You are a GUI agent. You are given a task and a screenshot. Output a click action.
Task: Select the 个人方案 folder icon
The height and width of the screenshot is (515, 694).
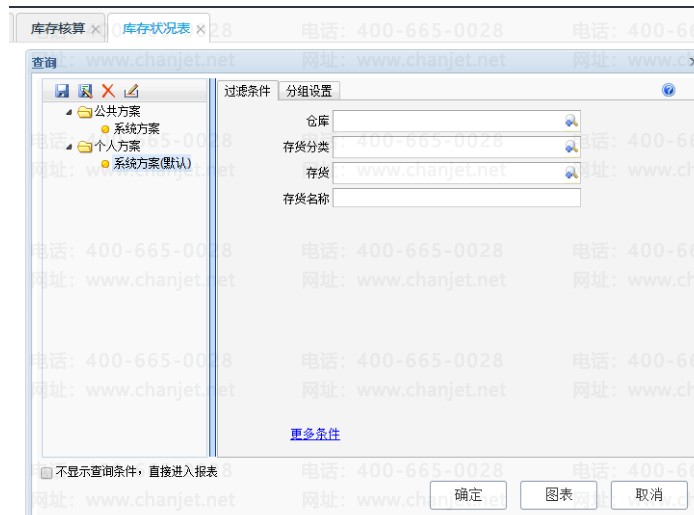pyautogui.click(x=85, y=146)
